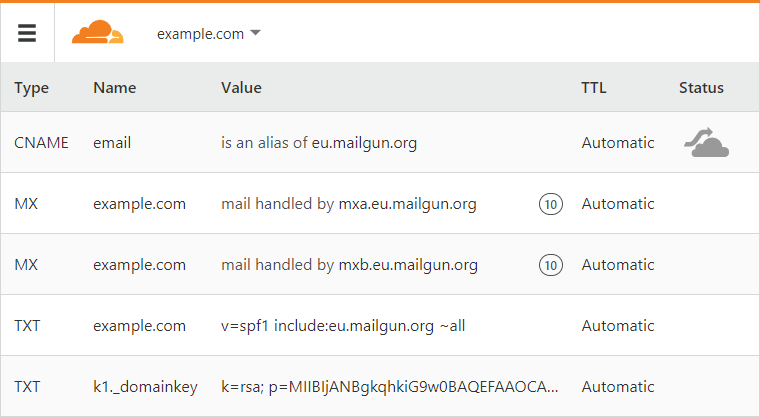Click the Value column header
The width and height of the screenshot is (760, 417).
[241, 88]
